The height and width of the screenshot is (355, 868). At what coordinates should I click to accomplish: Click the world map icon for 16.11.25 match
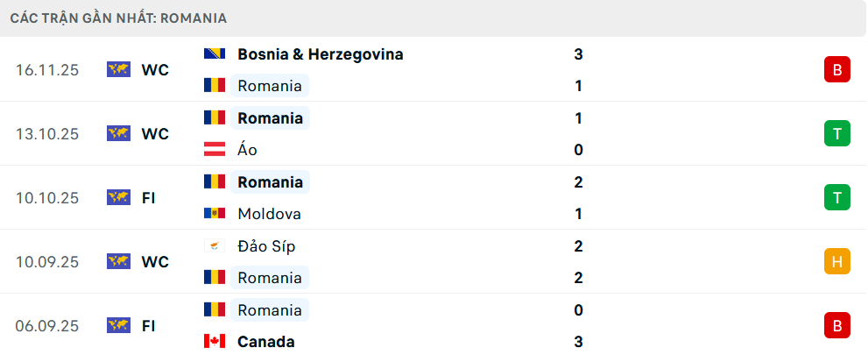coord(118,70)
